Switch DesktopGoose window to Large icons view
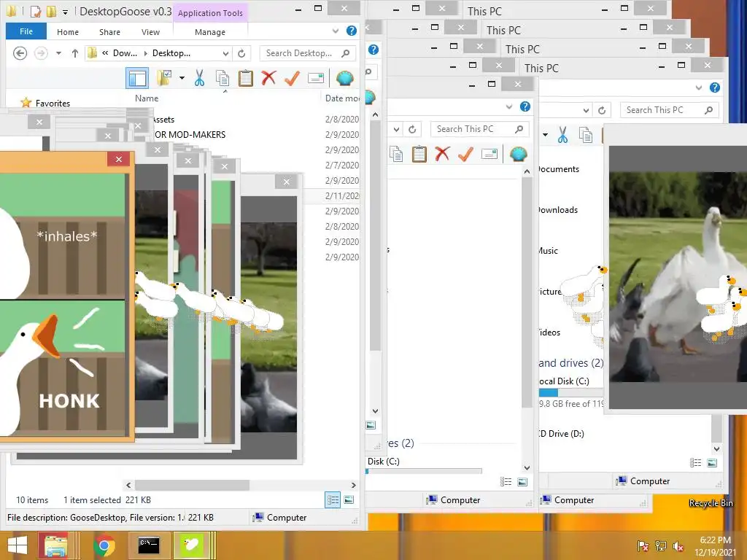This screenshot has height=560, width=747. [x=349, y=500]
